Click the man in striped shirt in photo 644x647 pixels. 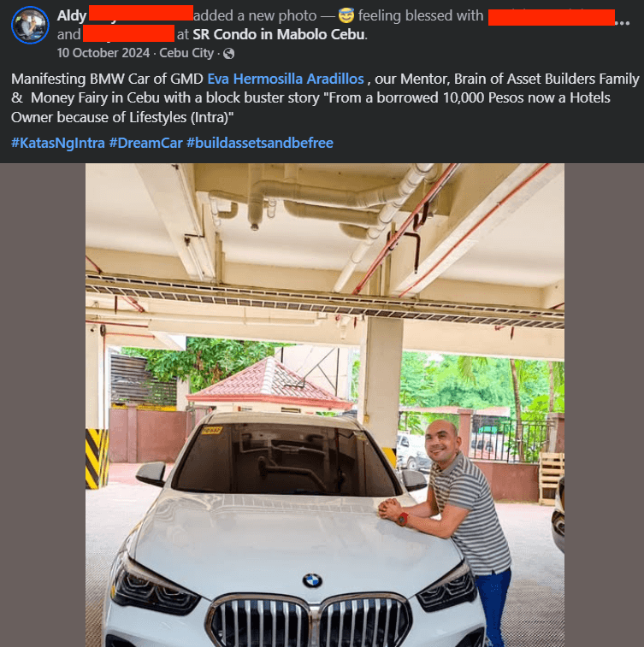point(454,520)
